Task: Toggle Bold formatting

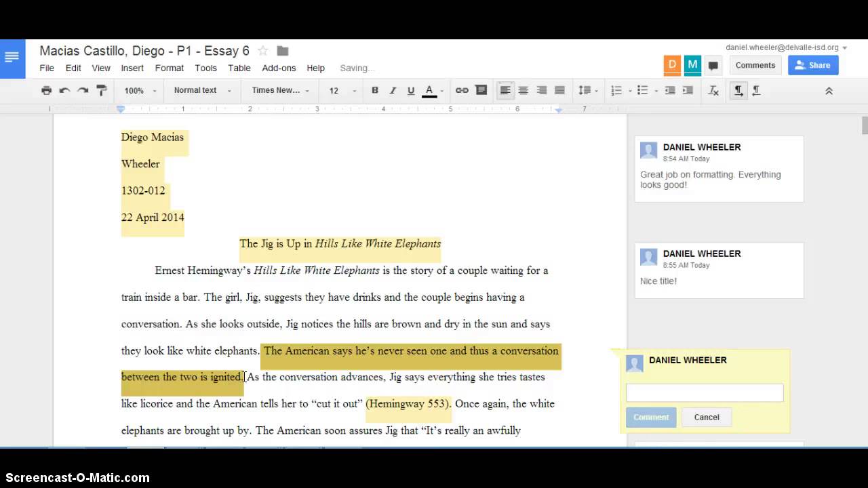Action: pyautogui.click(x=374, y=90)
